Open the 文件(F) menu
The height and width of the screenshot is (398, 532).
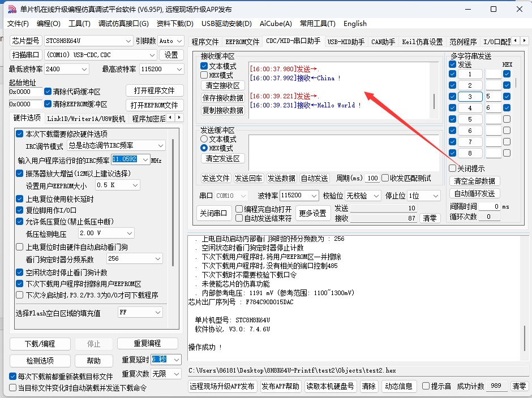(x=18, y=23)
